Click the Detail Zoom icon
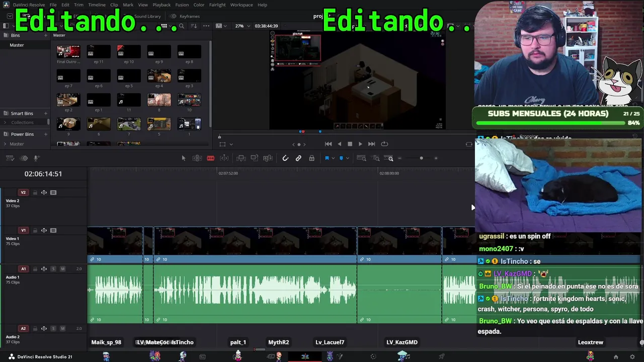 376,158
